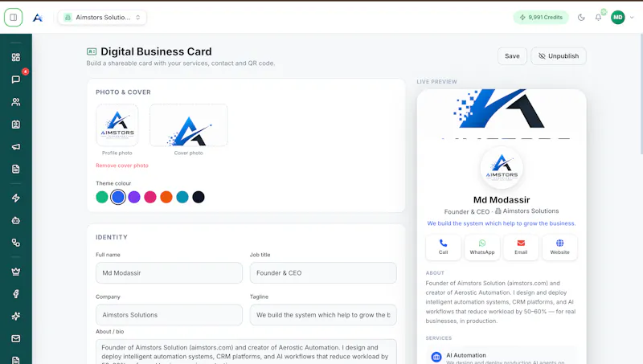Click Website button in live preview

point(559,247)
